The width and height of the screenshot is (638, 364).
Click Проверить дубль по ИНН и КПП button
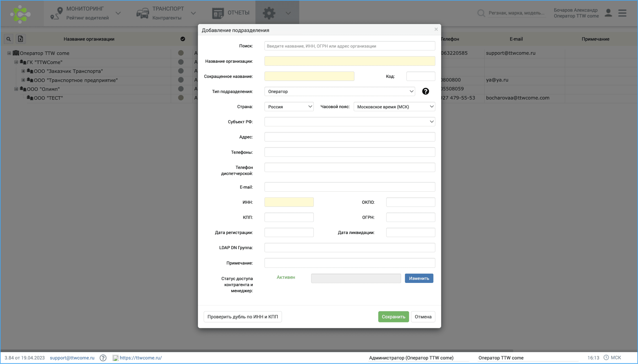pos(243,317)
